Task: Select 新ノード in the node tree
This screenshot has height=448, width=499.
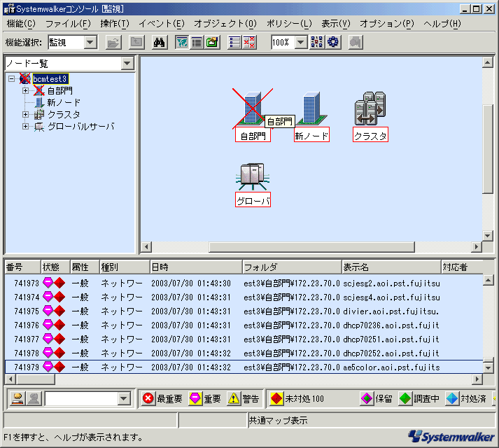Action: coord(64,102)
